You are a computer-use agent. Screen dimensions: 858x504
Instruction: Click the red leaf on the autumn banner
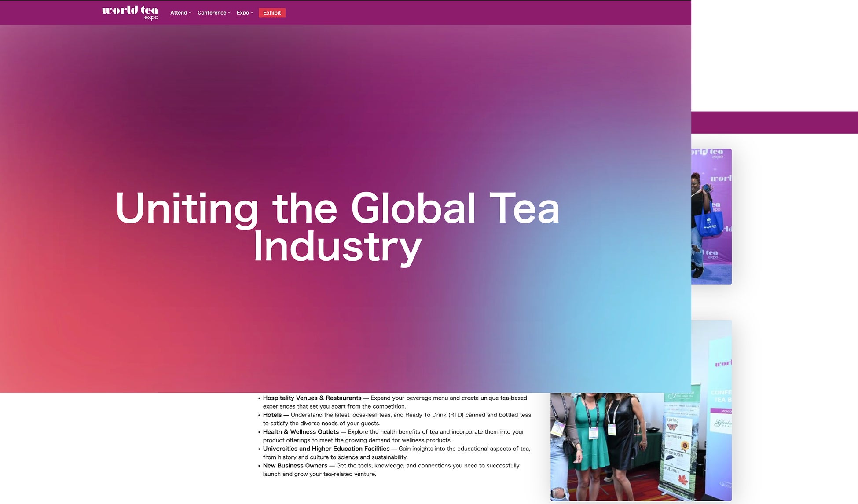click(683, 479)
